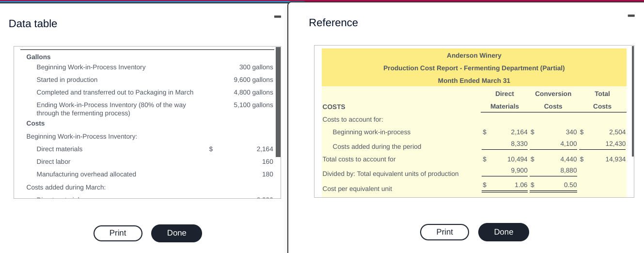Click the Gallons heading
Viewport: 644px width, 253px height.
click(38, 57)
